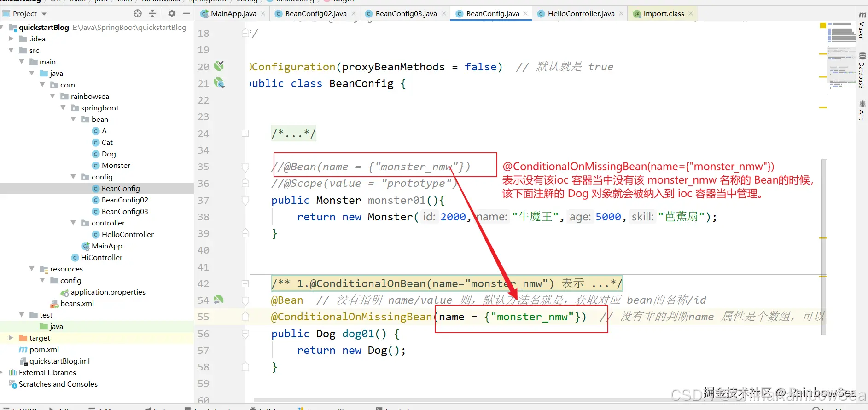Collapse the test folder arrow
Screen dimensions: 868x410
pos(22,315)
